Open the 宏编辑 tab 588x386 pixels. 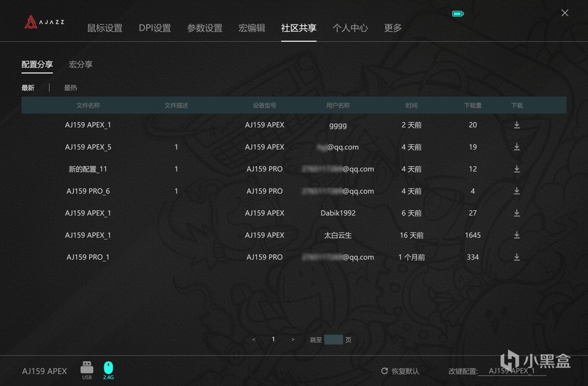click(252, 28)
